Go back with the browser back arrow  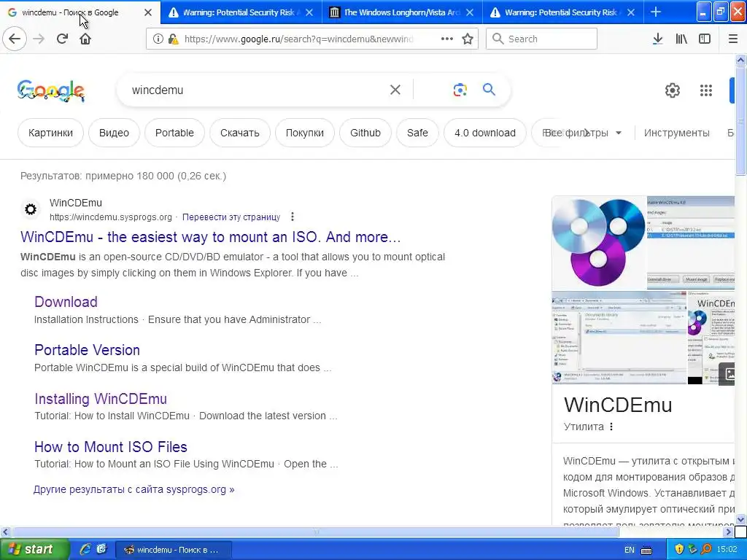tap(15, 39)
